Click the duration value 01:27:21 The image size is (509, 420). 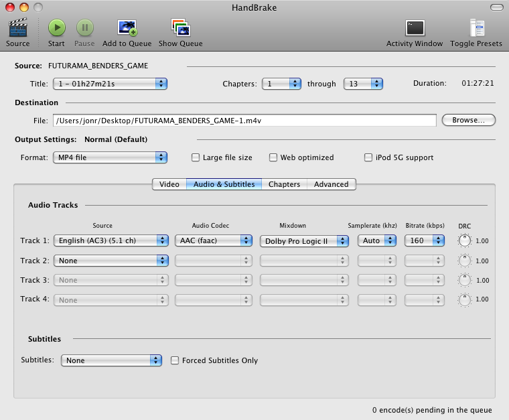(x=478, y=83)
